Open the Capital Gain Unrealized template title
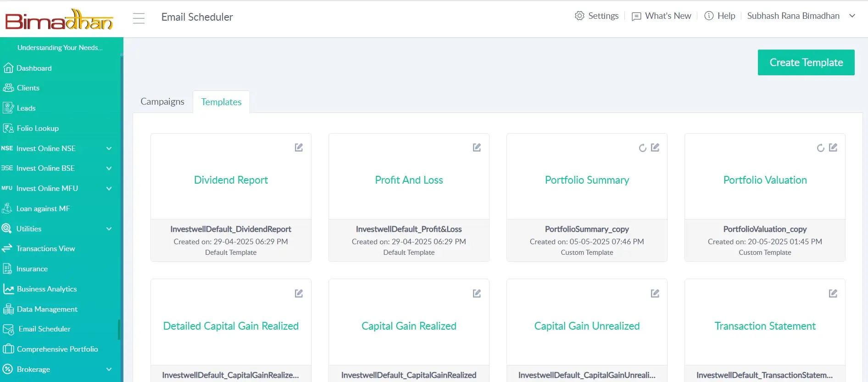The height and width of the screenshot is (382, 868). 587,326
